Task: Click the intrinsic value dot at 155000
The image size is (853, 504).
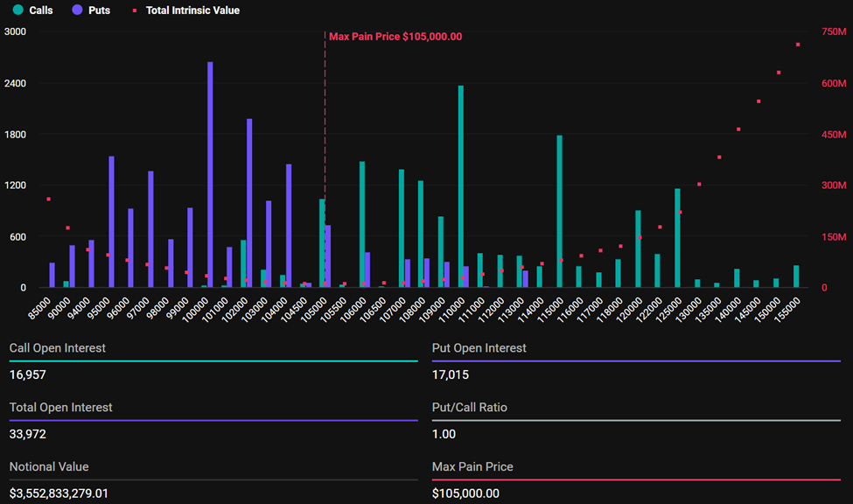Action: coord(797,45)
